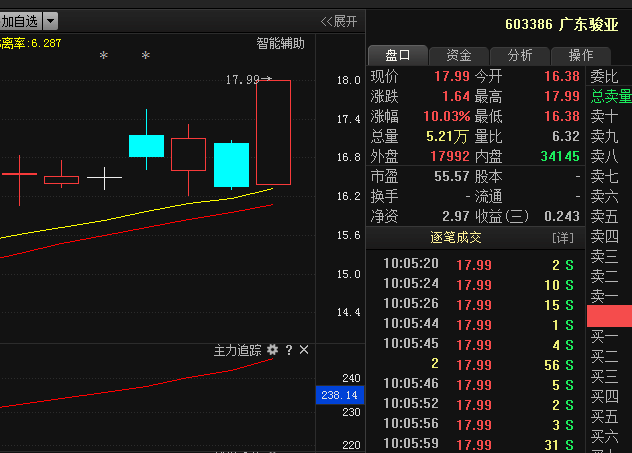Select the 委比 label

tap(604, 76)
